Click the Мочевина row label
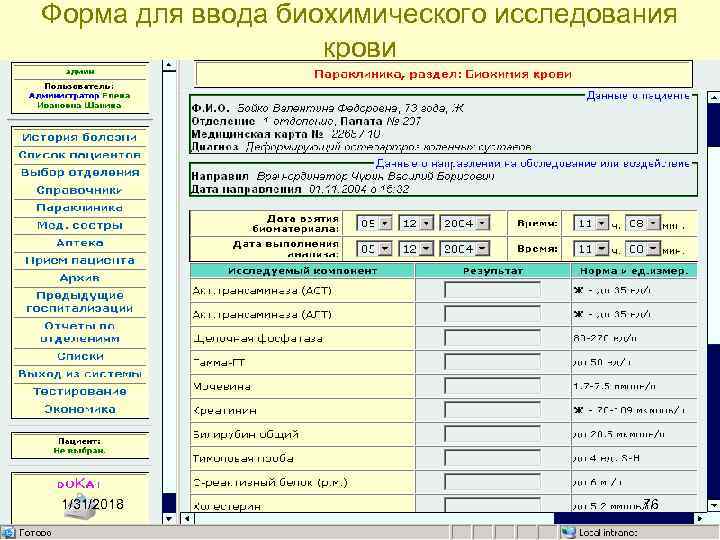 [222, 386]
